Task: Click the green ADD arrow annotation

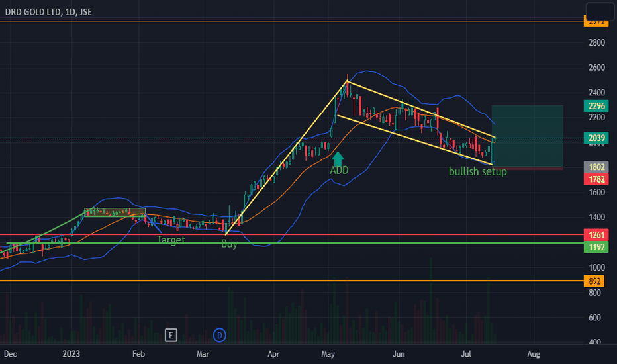Action: click(x=338, y=159)
